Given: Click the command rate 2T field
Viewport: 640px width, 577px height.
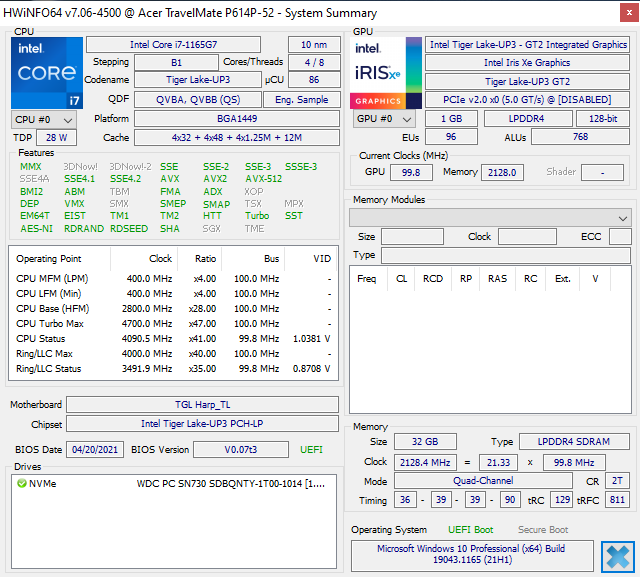Looking at the screenshot, I should [x=617, y=481].
